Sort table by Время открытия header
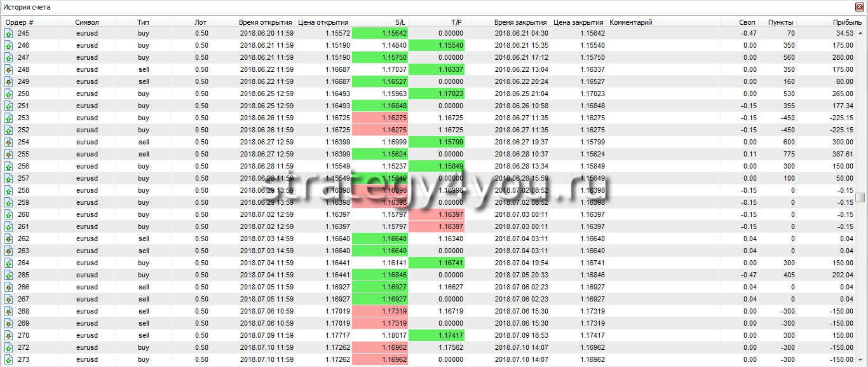 [265, 22]
